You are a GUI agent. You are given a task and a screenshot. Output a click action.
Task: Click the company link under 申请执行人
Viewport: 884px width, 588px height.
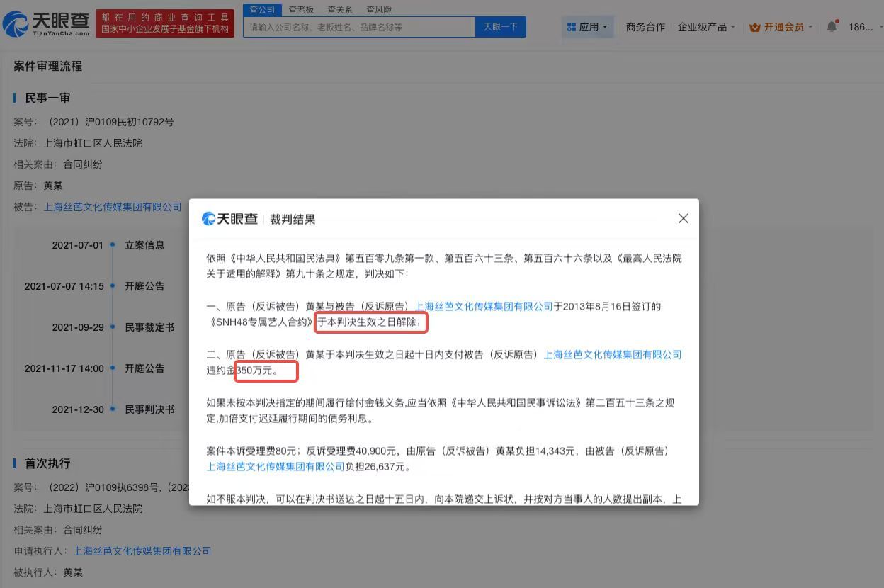142,550
